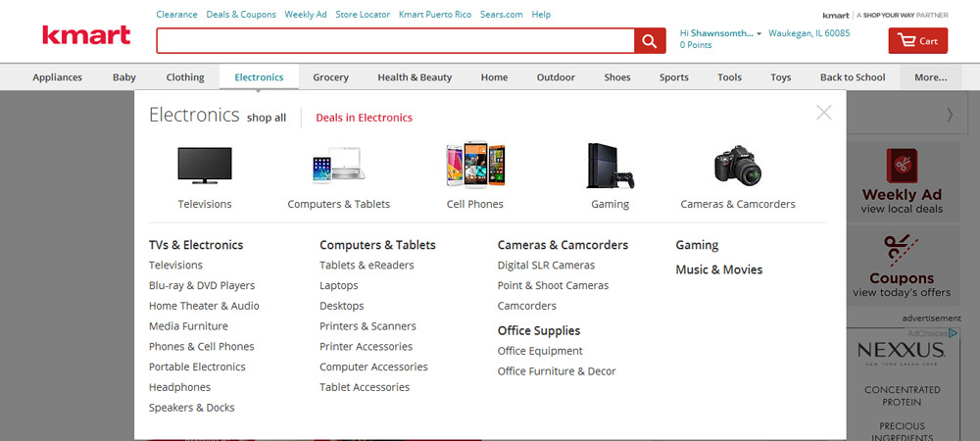Open the Shoes tab
Screen dimensions: 980x441
tap(617, 77)
